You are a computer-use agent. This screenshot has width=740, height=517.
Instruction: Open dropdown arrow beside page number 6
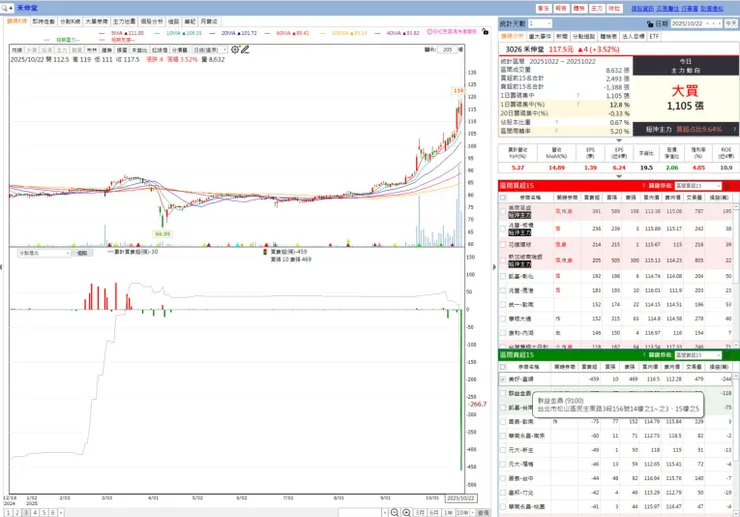61,513
